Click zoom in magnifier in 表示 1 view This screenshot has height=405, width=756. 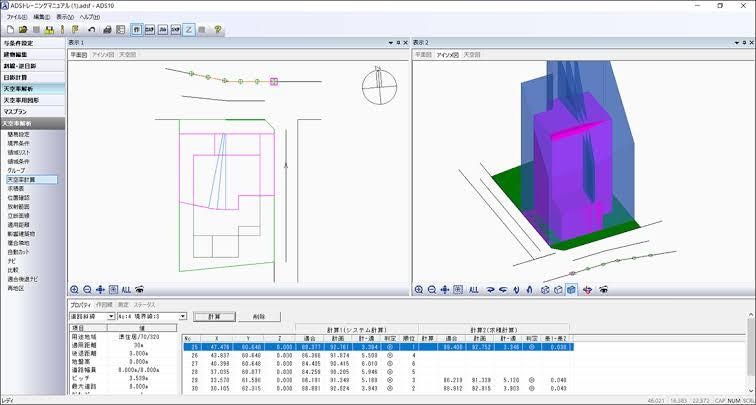pyautogui.click(x=74, y=289)
